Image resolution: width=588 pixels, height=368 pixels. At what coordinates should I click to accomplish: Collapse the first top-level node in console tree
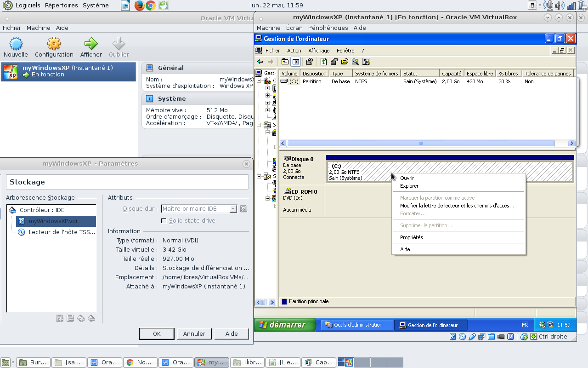[259, 81]
